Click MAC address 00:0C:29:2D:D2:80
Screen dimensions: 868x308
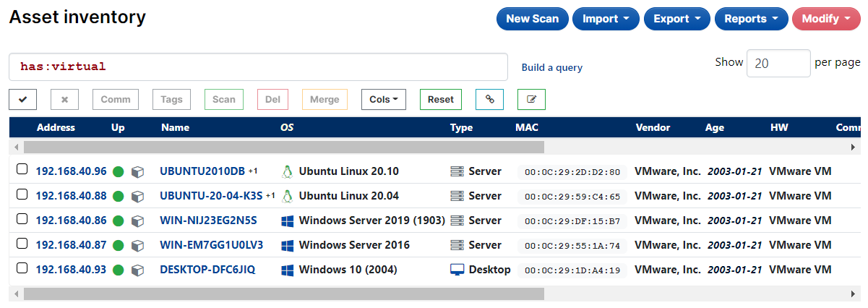point(572,172)
